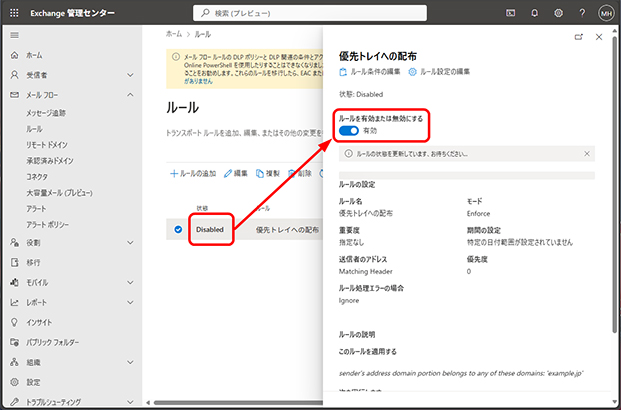Viewport: 621px width, 410px height.
Task: Click the Exchange 管理センター title
Action: 72,13
